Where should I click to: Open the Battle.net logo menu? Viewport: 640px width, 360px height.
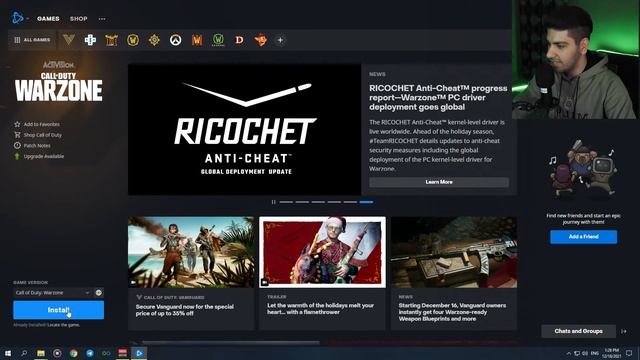(x=18, y=18)
